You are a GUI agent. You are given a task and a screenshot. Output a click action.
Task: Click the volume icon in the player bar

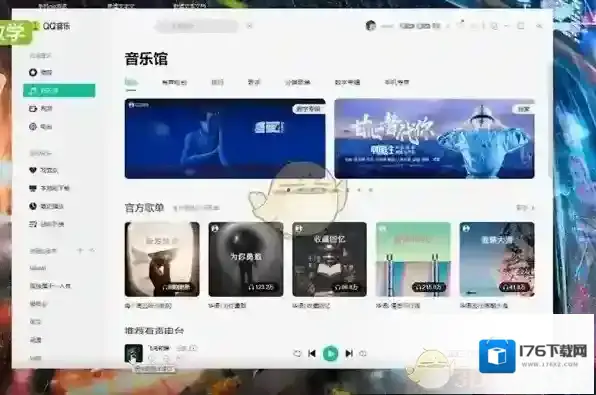coord(363,354)
